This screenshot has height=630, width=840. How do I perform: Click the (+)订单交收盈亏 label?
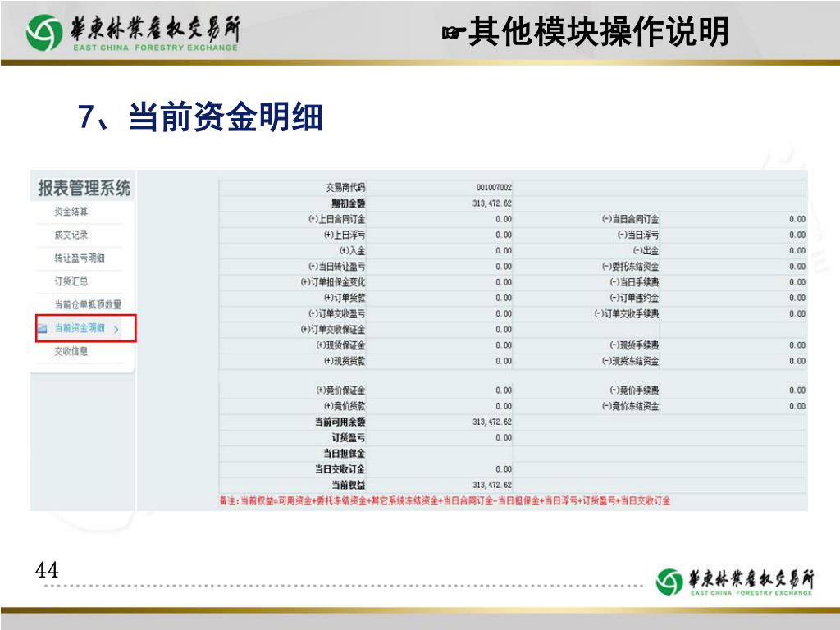click(337, 314)
